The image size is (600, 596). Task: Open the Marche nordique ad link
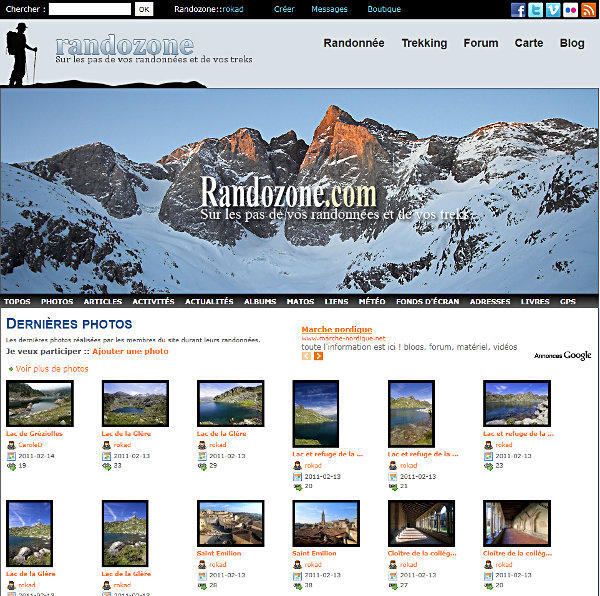coord(336,330)
